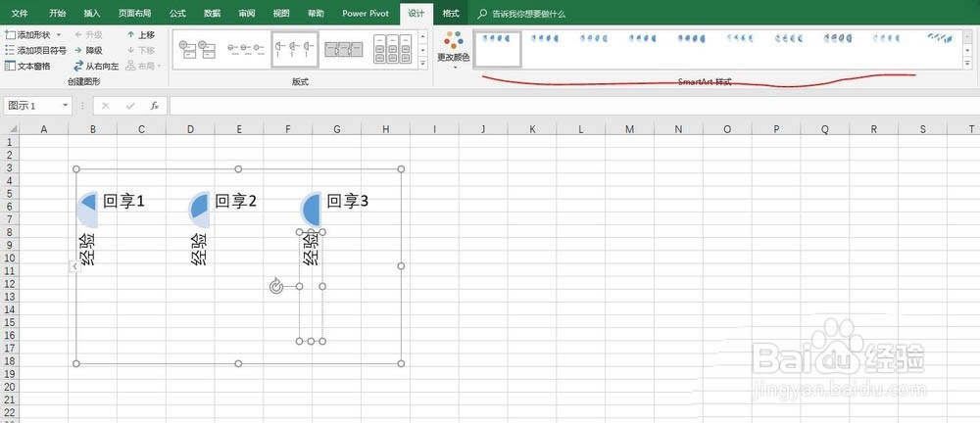
Task: Open 更改颜色 (Change Colors) dropdown
Action: point(453,50)
